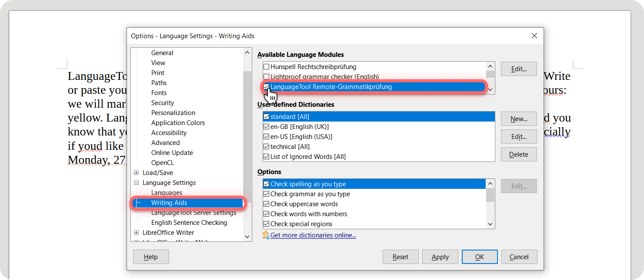Go to Security settings
The image size is (644, 280).
pyautogui.click(x=163, y=103)
